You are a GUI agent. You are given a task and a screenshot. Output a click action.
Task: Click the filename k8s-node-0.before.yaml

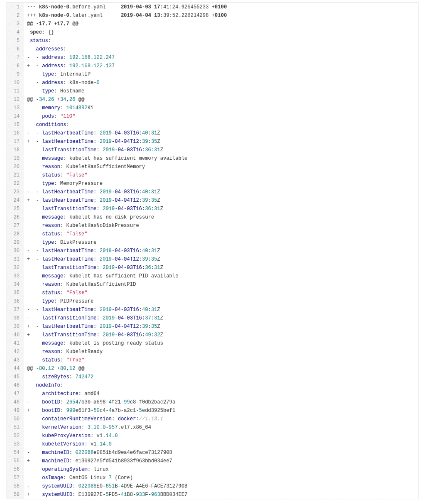pos(72,7)
